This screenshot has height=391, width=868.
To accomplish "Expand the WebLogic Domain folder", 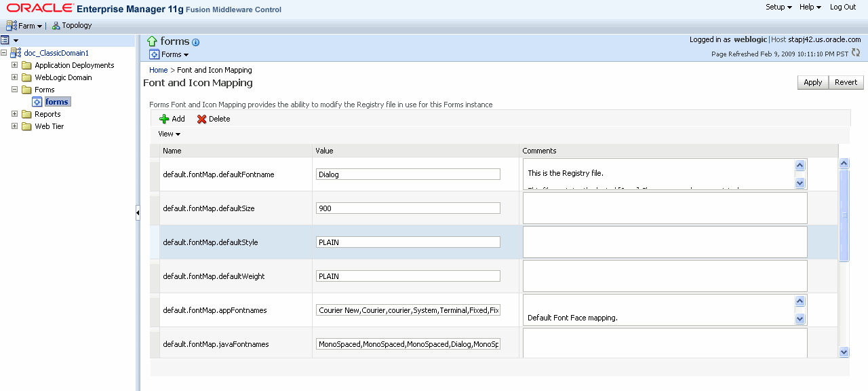I will (x=15, y=77).
